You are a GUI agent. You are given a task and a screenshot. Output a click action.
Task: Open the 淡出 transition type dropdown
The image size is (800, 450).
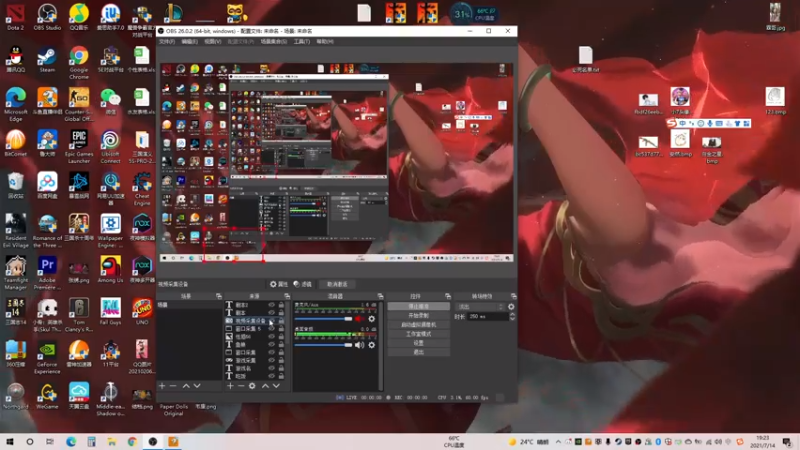(x=480, y=307)
